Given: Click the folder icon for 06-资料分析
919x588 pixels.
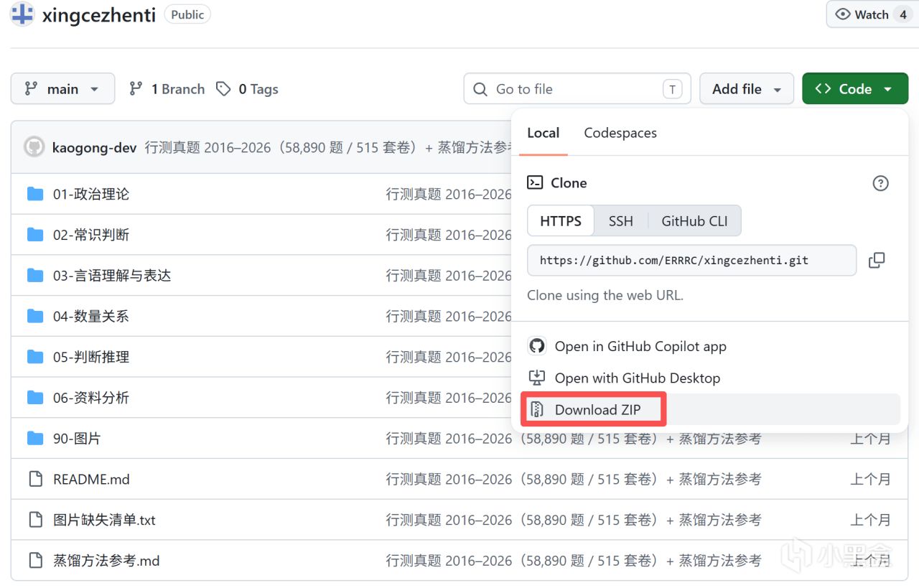Looking at the screenshot, I should pyautogui.click(x=35, y=398).
